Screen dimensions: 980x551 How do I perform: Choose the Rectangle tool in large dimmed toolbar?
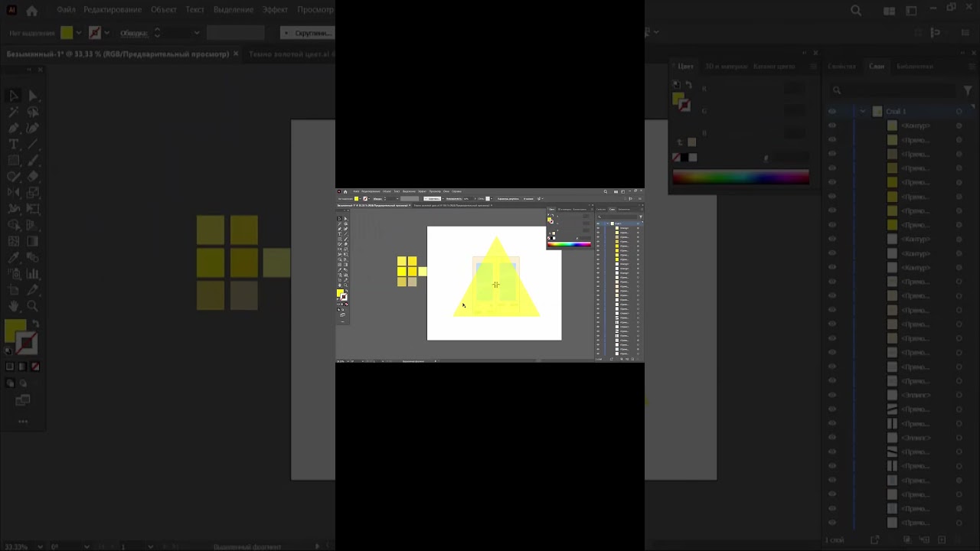coord(14,160)
